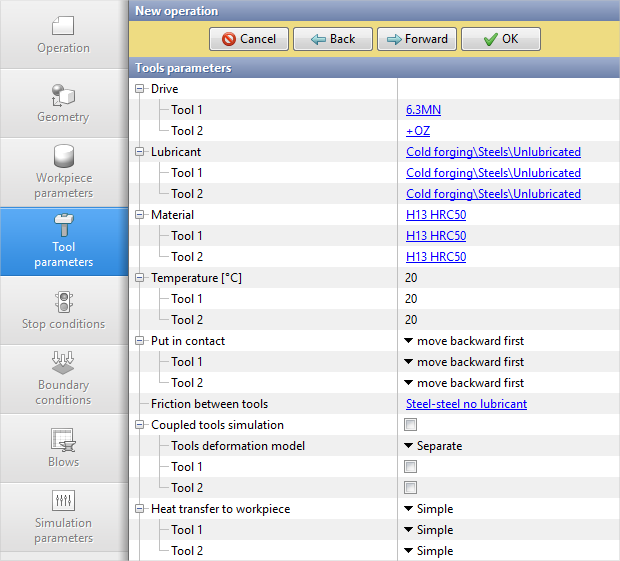Click the Steel-steel no lubricant link
This screenshot has height=561, width=620.
click(466, 404)
